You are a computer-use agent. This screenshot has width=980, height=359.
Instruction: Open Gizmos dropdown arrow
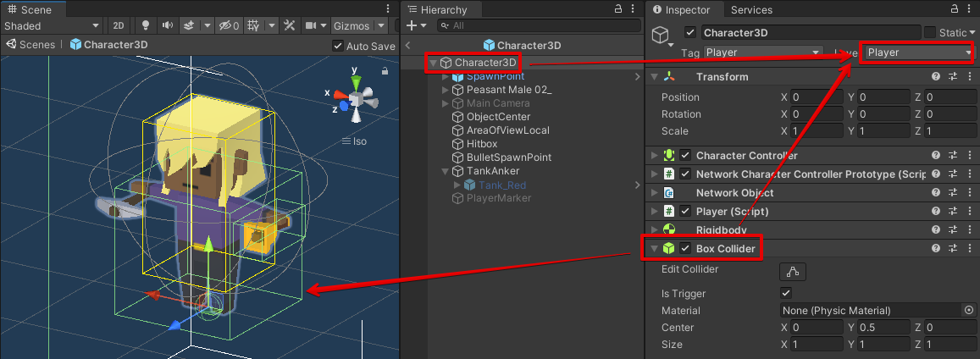pos(381,25)
